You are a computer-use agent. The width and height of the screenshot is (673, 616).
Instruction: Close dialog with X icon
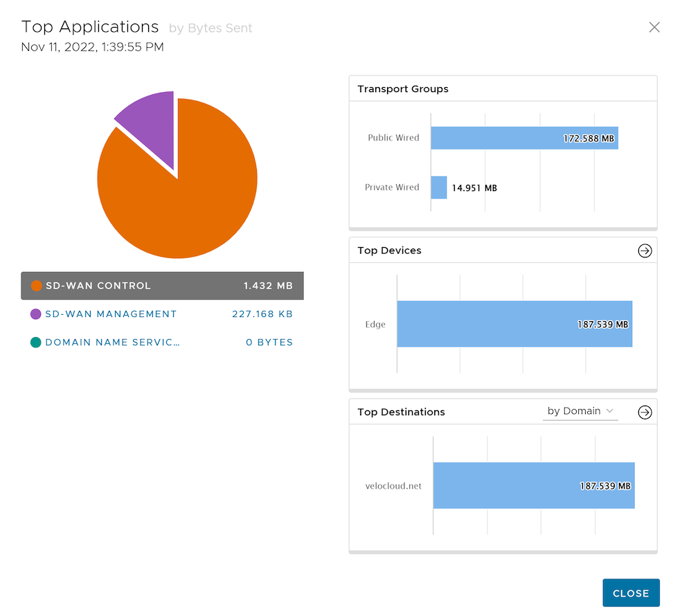point(654,27)
